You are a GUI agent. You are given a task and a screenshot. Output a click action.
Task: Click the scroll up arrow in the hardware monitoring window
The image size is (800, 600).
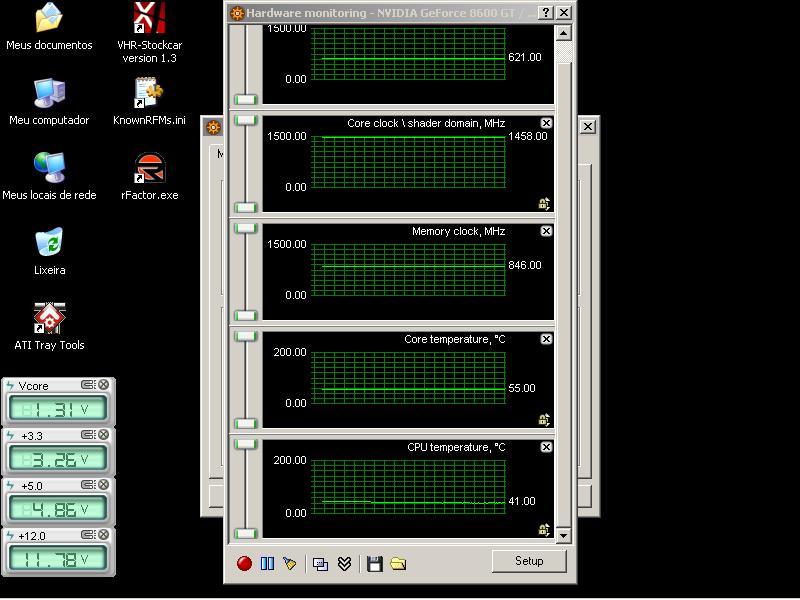(x=563, y=33)
